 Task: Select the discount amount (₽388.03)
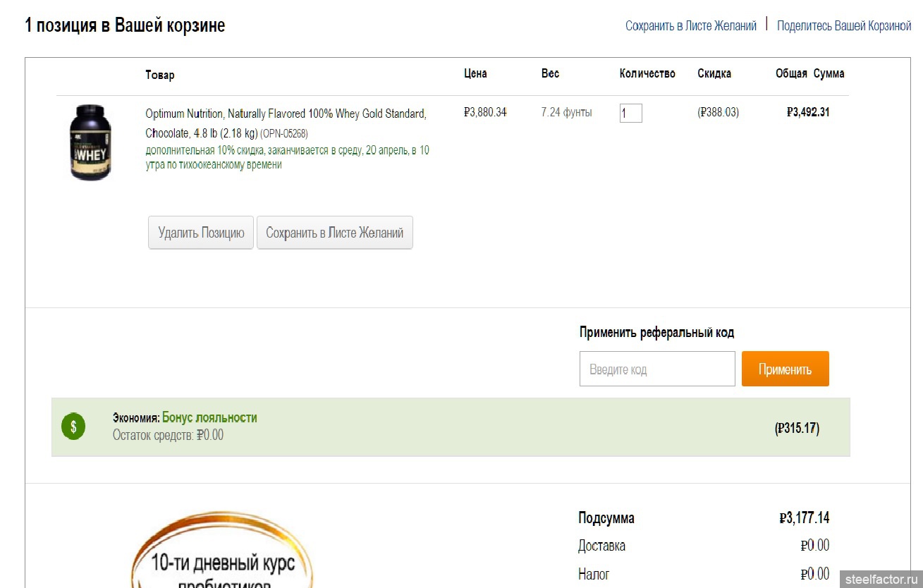[x=718, y=112]
